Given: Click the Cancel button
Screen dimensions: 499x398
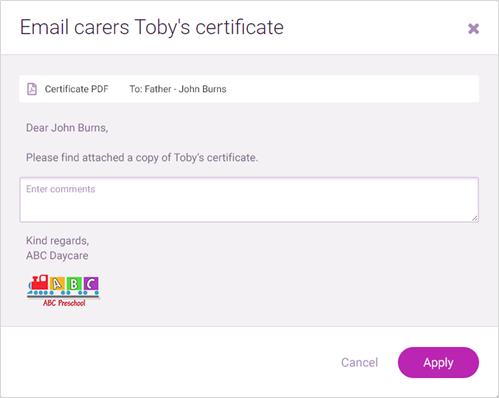Looking at the screenshot, I should click(x=359, y=362).
